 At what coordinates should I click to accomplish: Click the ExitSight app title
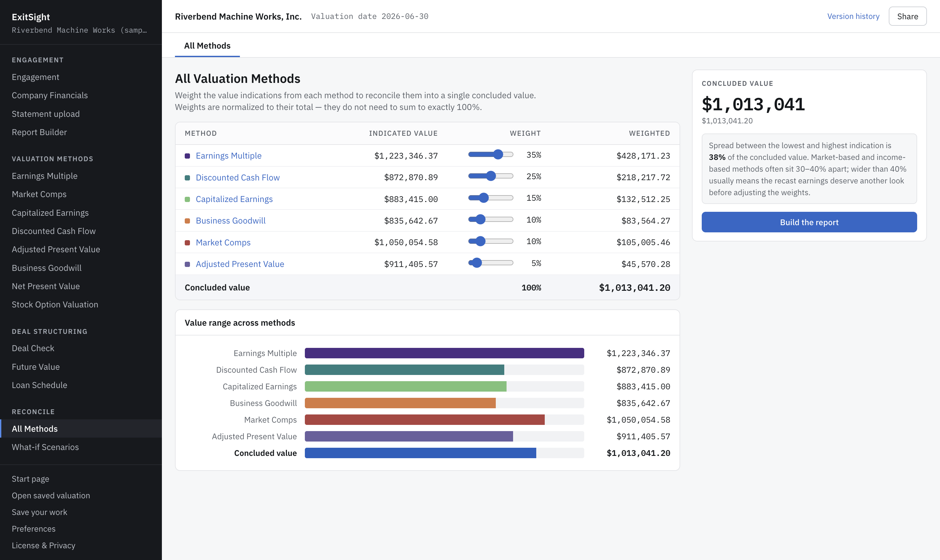[31, 17]
